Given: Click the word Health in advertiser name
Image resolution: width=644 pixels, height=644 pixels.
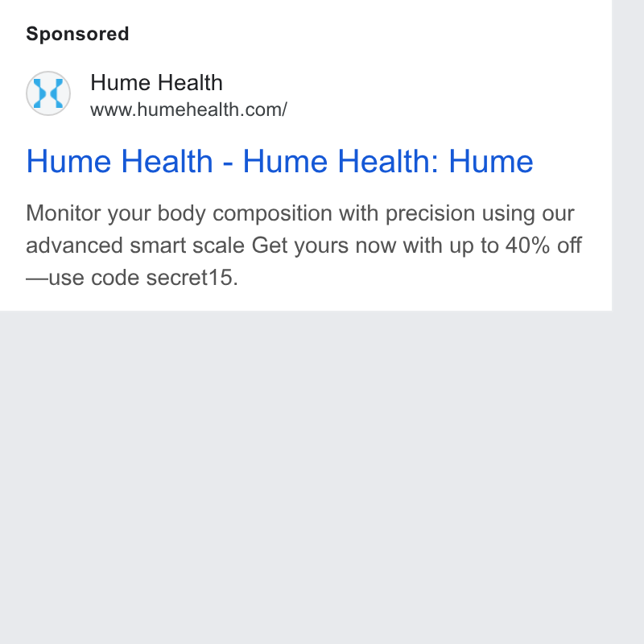Looking at the screenshot, I should pyautogui.click(x=190, y=83).
